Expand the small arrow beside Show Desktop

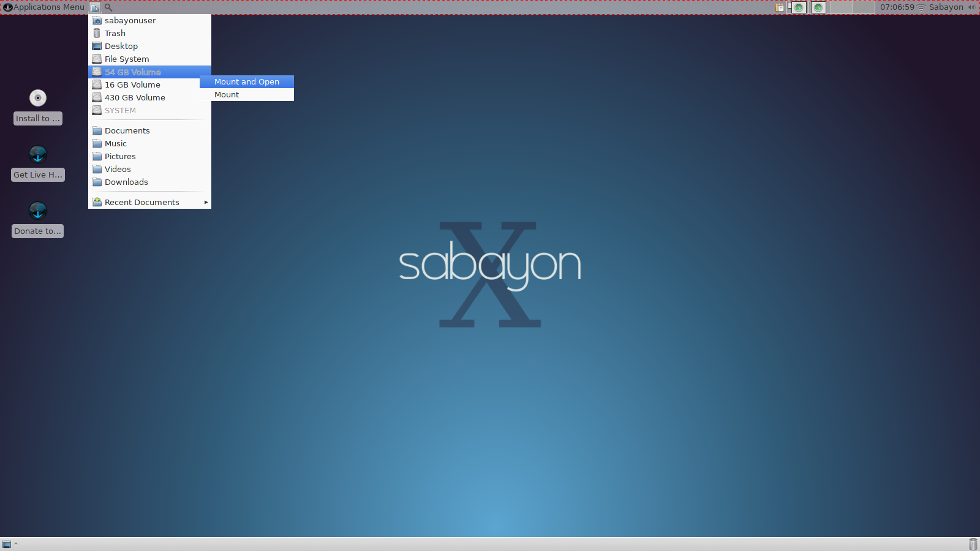coord(16,544)
